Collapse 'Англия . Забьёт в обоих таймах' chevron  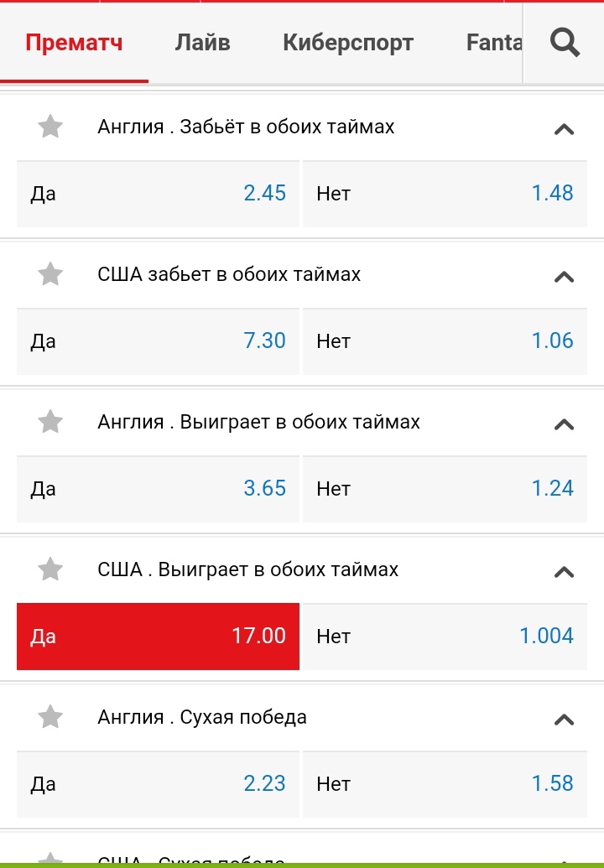point(564,129)
